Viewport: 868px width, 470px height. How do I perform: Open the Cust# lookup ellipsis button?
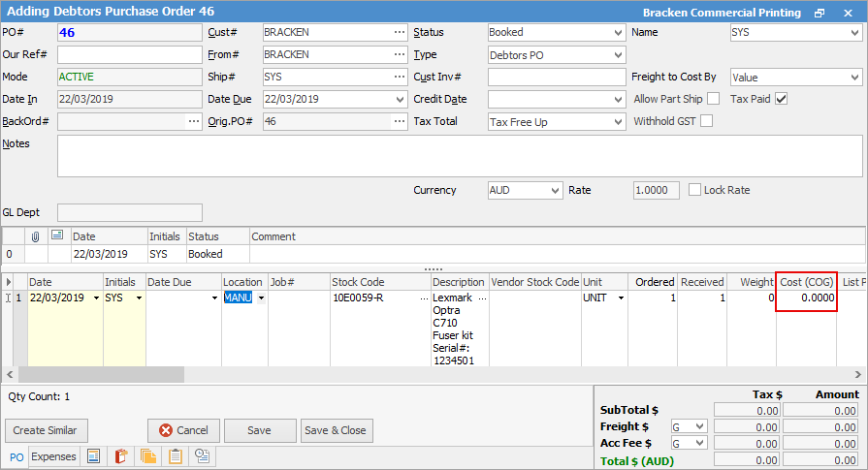[400, 33]
